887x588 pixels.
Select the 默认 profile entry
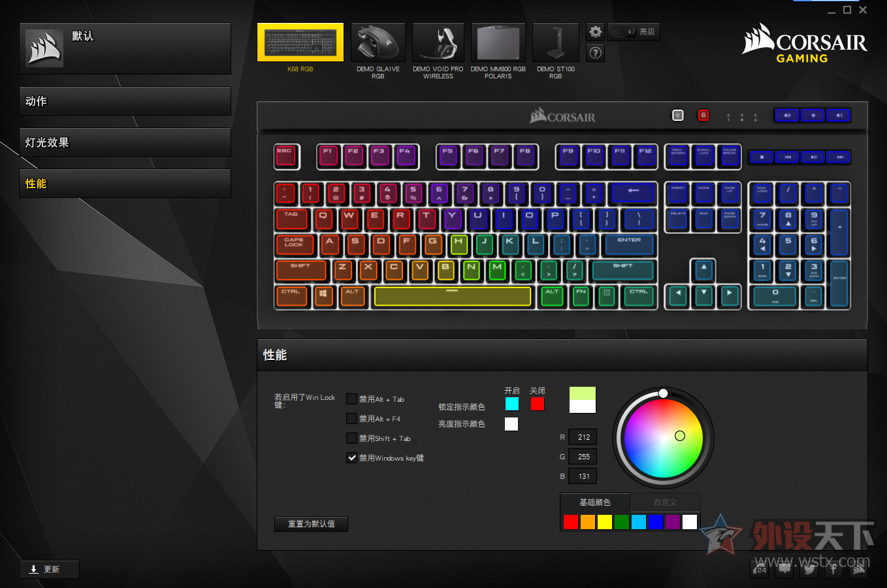[x=125, y=48]
